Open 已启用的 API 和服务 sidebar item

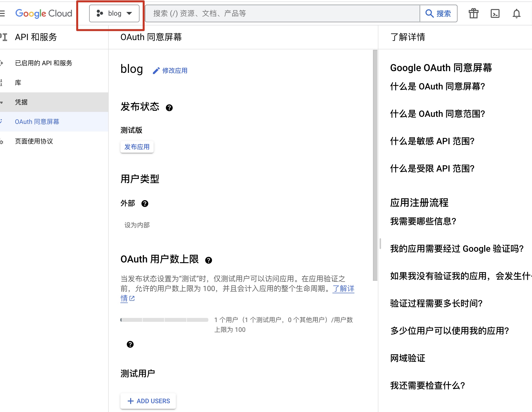coord(44,63)
